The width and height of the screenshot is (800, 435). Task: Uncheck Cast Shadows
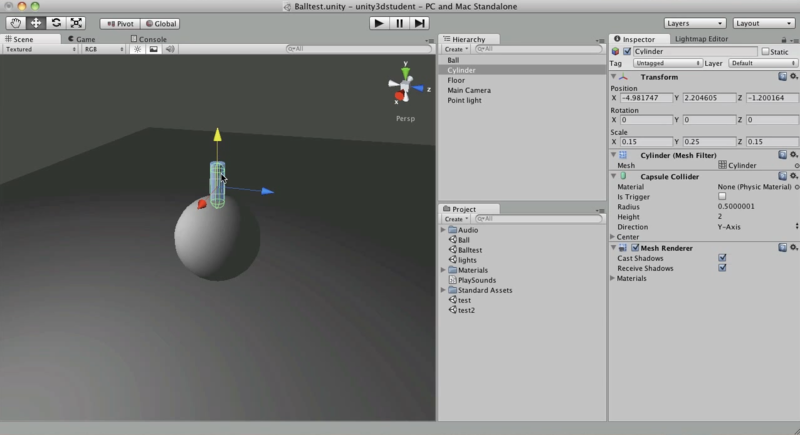(x=722, y=258)
